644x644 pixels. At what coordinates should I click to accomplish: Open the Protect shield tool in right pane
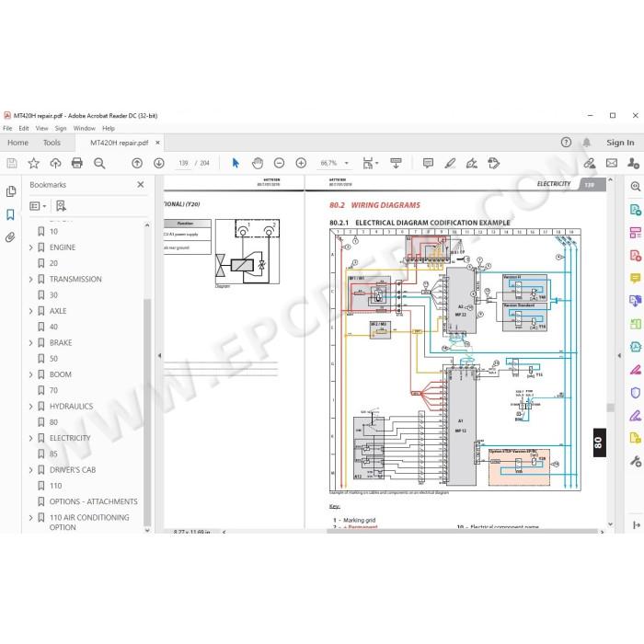click(x=636, y=393)
